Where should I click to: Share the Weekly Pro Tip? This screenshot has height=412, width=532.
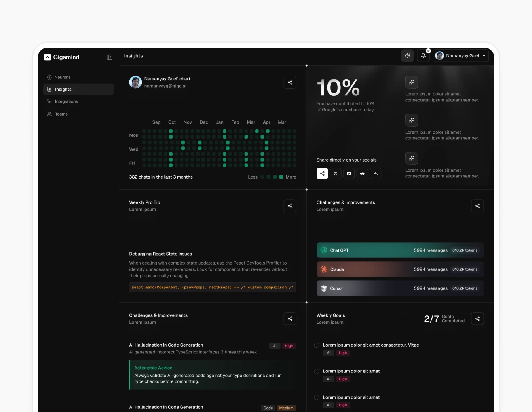coord(290,206)
